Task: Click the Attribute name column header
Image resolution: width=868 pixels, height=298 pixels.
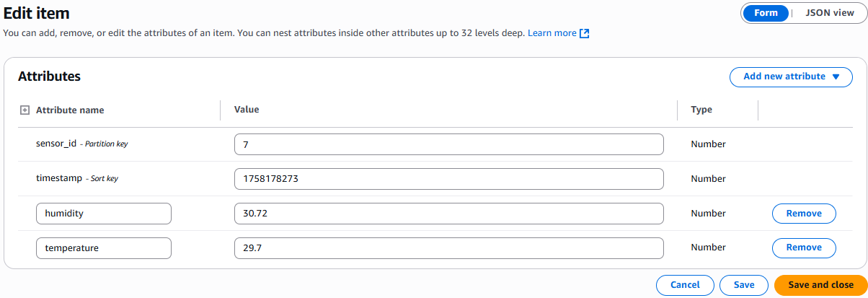Action: [x=70, y=110]
